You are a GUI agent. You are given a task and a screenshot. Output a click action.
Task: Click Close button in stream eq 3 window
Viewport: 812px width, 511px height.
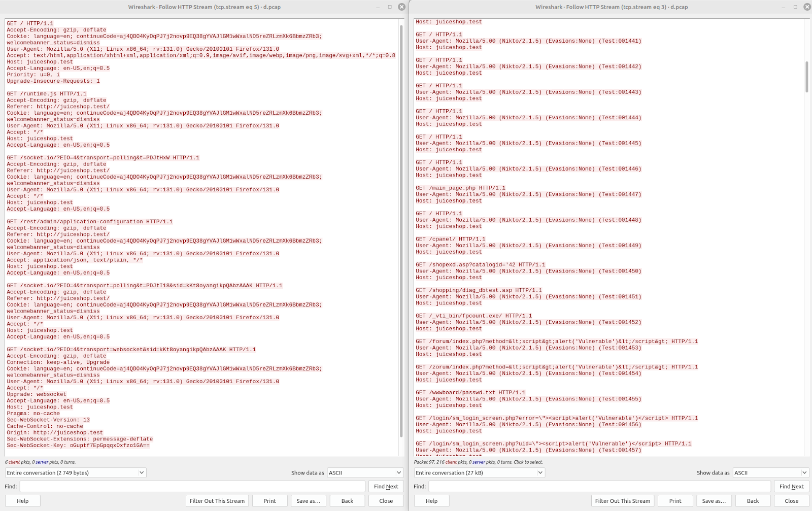coord(791,501)
